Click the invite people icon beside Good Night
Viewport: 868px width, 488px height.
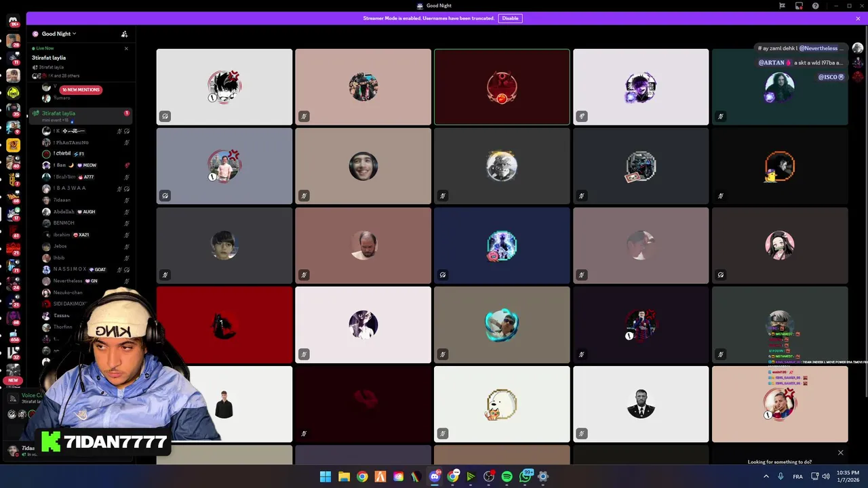124,34
